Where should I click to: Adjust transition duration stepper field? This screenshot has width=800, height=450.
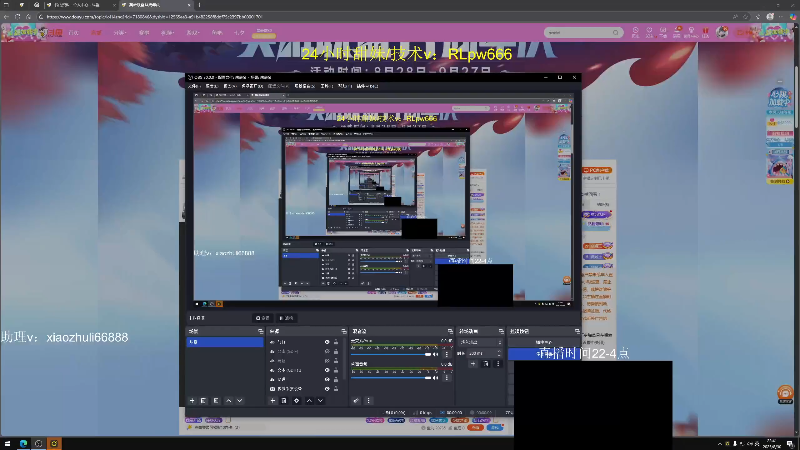click(484, 353)
